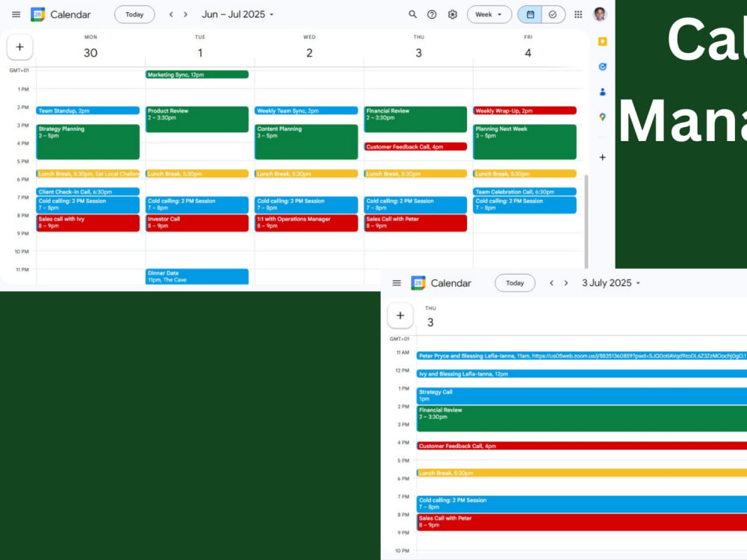Click the Calendar logo in day view
Image resolution: width=747 pixels, height=560 pixels.
(418, 283)
